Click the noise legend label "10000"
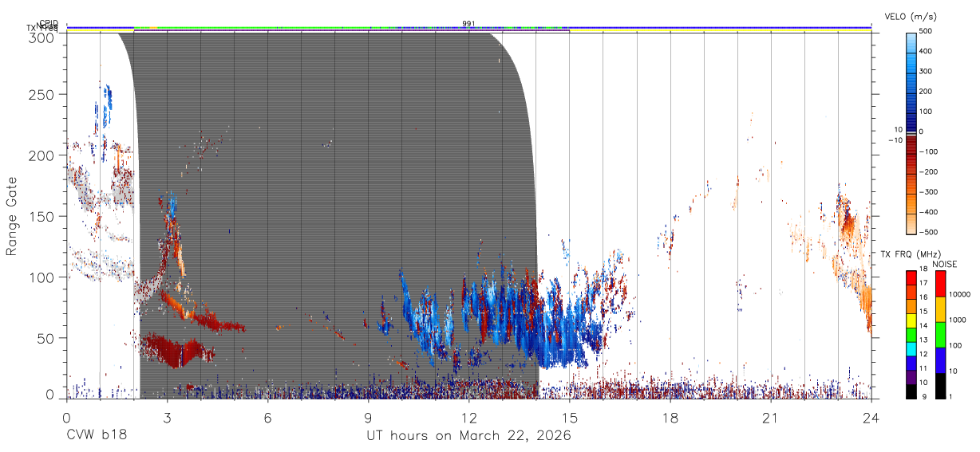The image size is (980, 452). coord(959,294)
